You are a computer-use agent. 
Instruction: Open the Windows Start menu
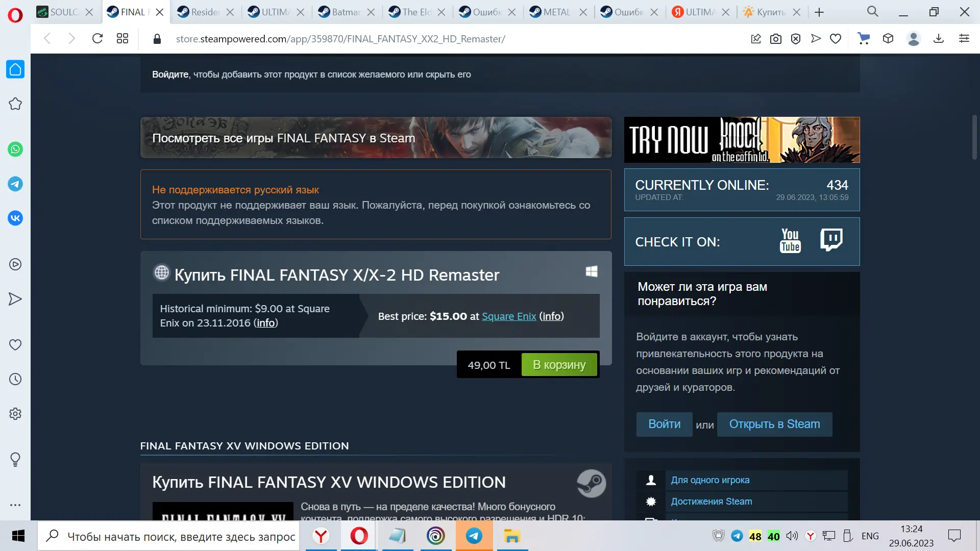point(18,536)
